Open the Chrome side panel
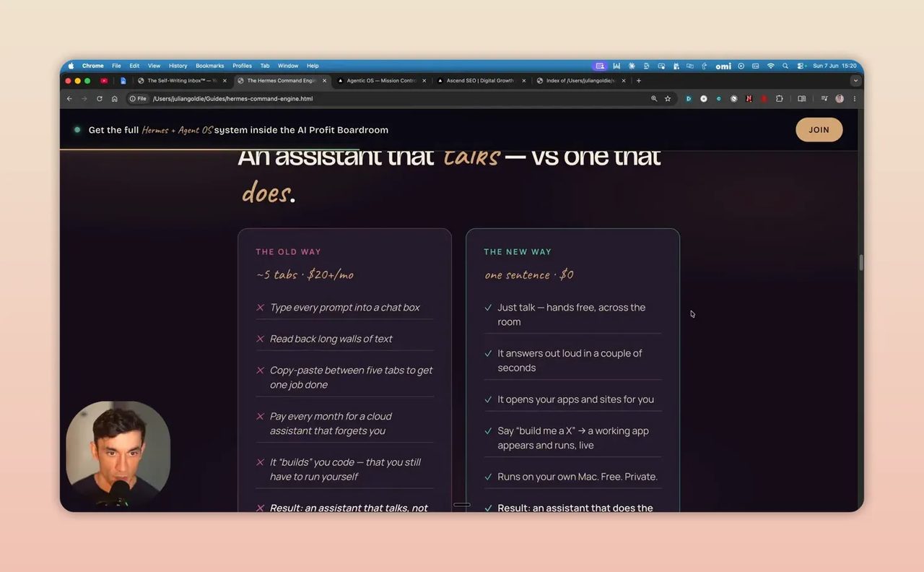 pos(801,98)
